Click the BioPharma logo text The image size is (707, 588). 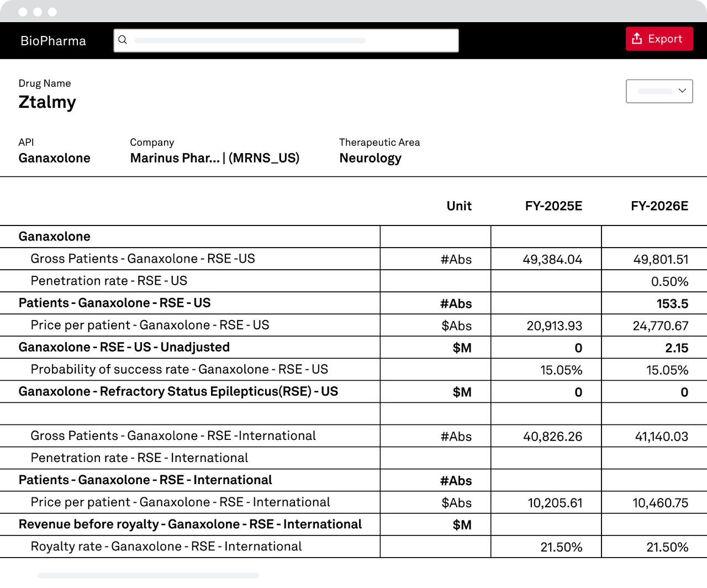[x=53, y=41]
